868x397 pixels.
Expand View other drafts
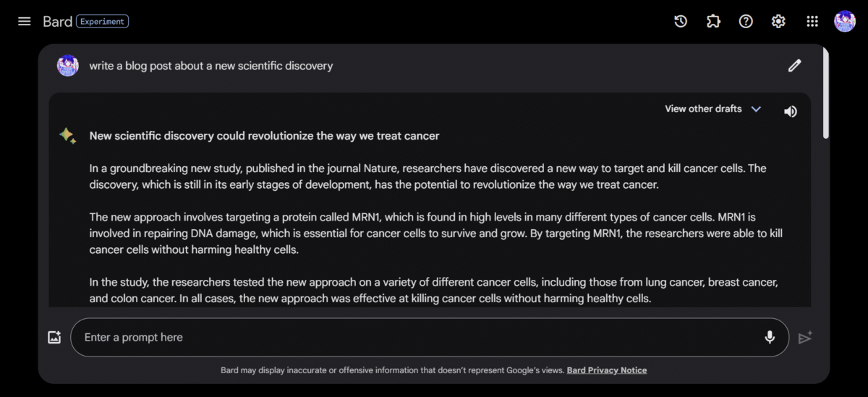point(703,109)
